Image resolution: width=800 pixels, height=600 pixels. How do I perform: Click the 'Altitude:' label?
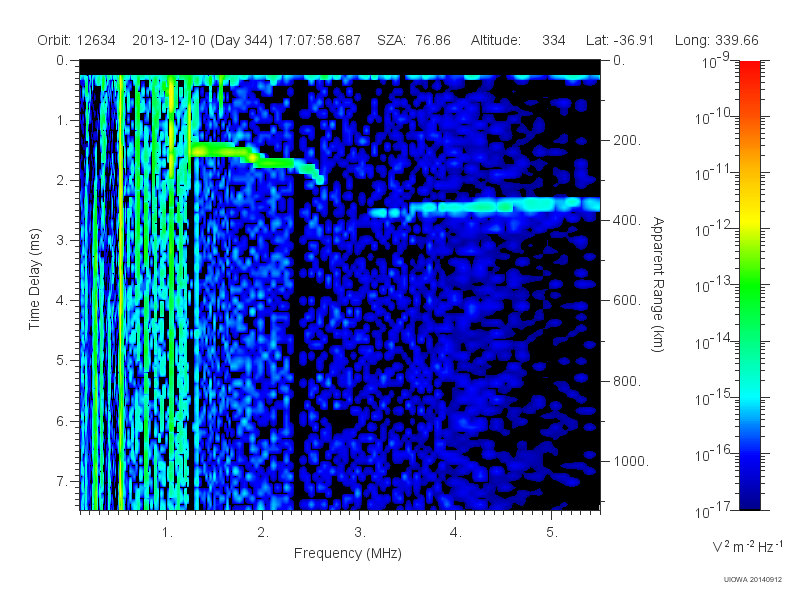click(496, 40)
